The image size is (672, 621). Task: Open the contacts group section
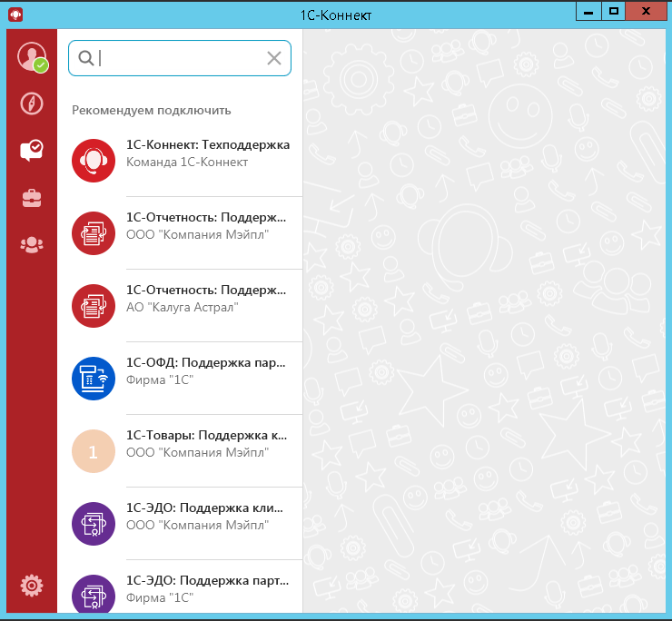pyautogui.click(x=31, y=244)
